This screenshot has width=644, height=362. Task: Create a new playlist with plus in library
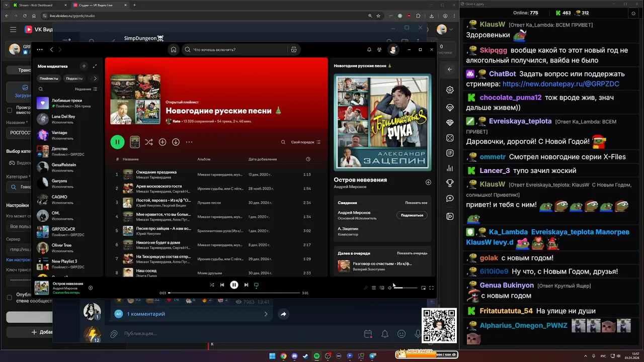84,66
